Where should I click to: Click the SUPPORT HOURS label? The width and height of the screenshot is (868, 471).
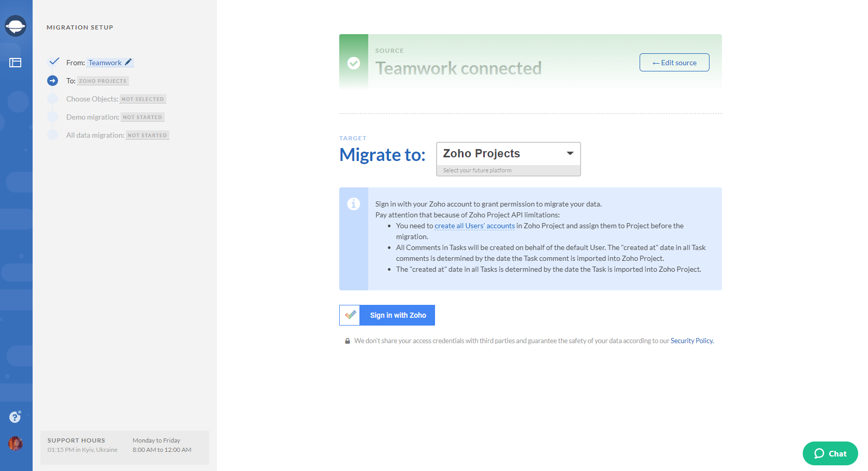click(x=76, y=440)
